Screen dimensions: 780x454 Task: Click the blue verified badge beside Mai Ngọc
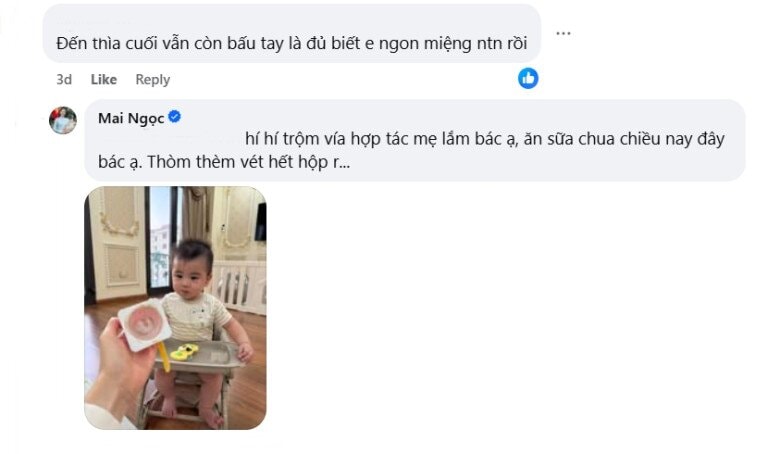(174, 117)
